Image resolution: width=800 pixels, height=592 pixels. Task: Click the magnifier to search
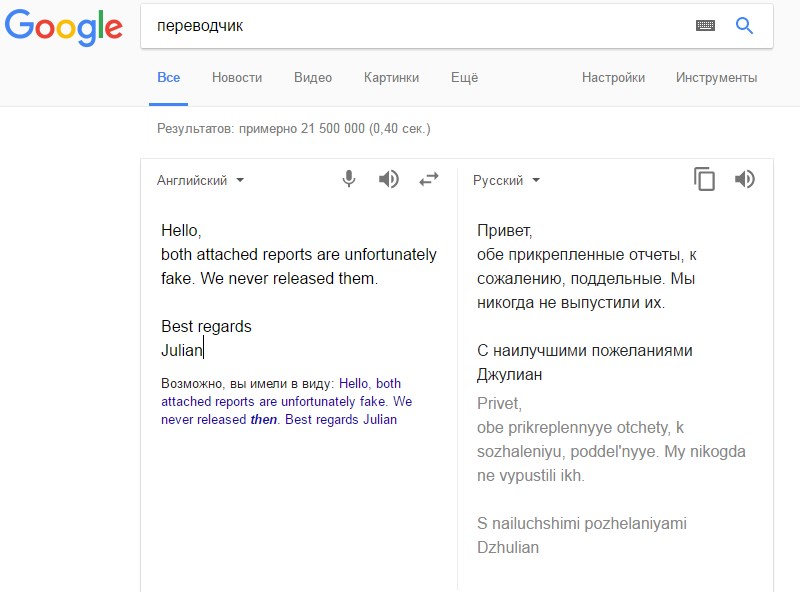tap(744, 24)
